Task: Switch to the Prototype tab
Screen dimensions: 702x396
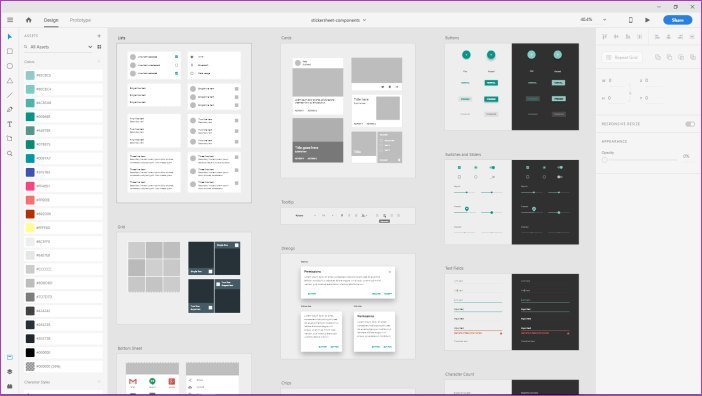Action: coord(80,20)
